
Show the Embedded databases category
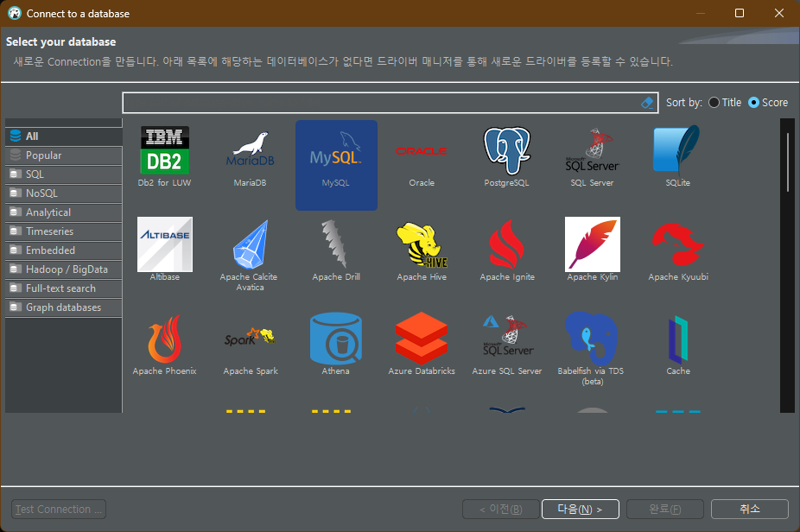point(64,250)
